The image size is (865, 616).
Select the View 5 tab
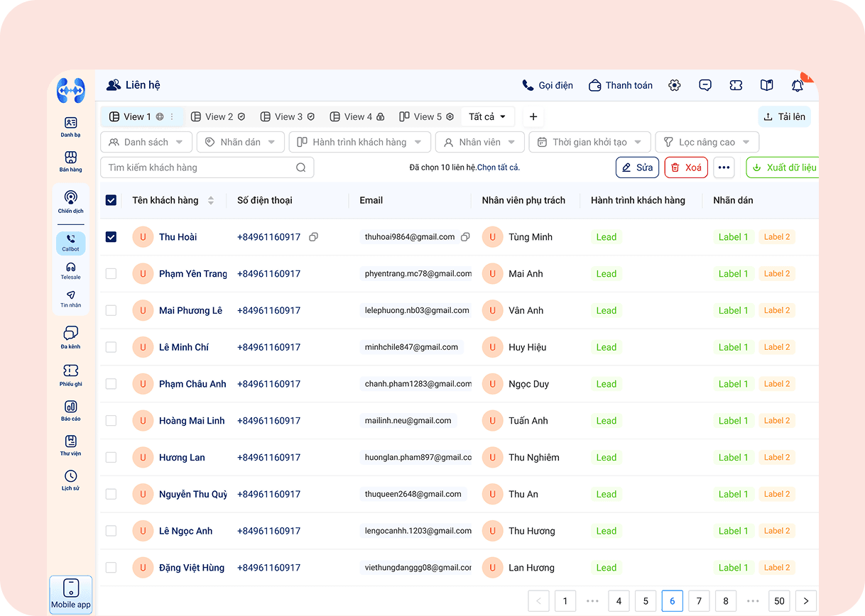pos(425,116)
